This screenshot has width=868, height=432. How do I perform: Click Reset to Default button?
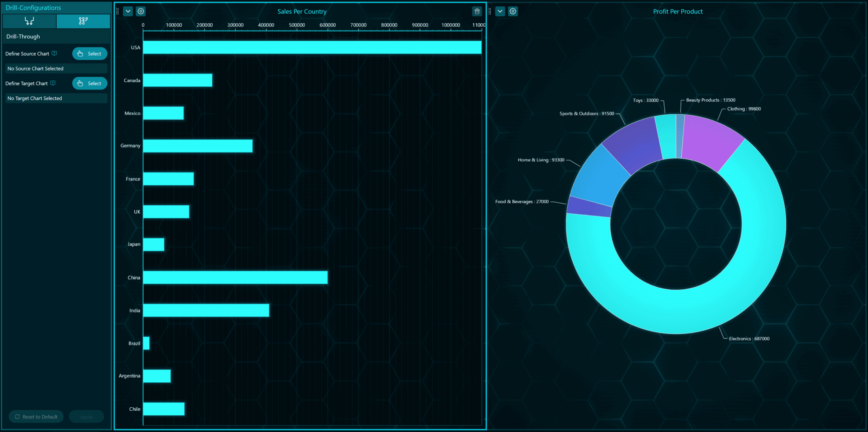36,417
